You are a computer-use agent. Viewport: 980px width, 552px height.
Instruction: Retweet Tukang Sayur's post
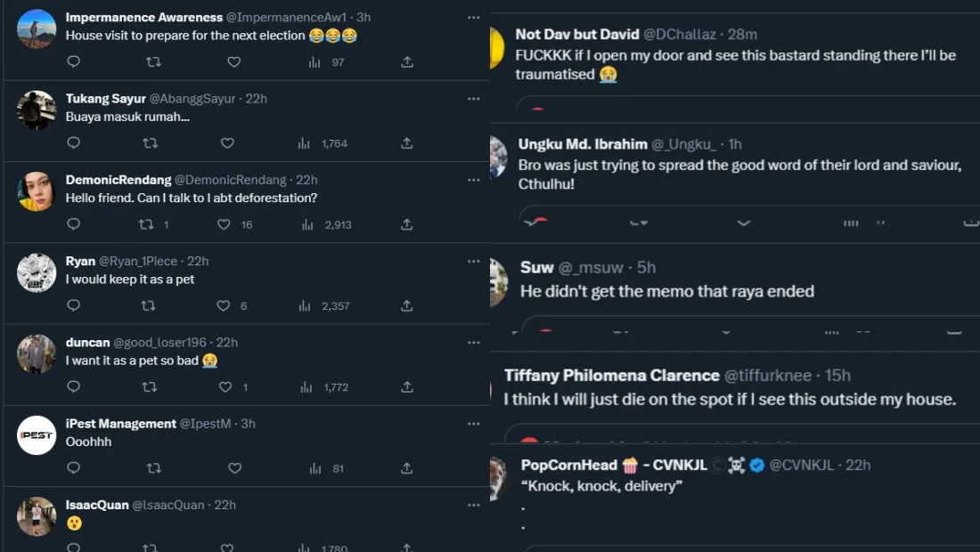pos(151,142)
